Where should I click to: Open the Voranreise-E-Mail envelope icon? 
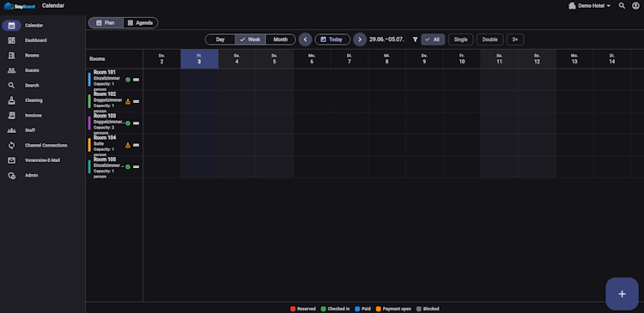tap(11, 160)
